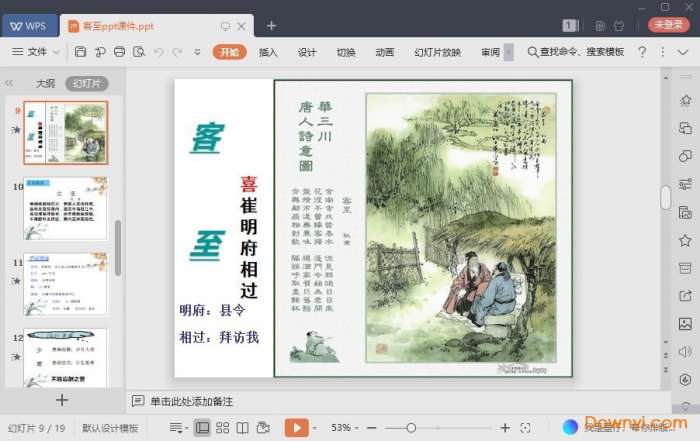The width and height of the screenshot is (700, 441).
Task: Click the notes icon beside 单击此处添加备注
Action: point(138,401)
